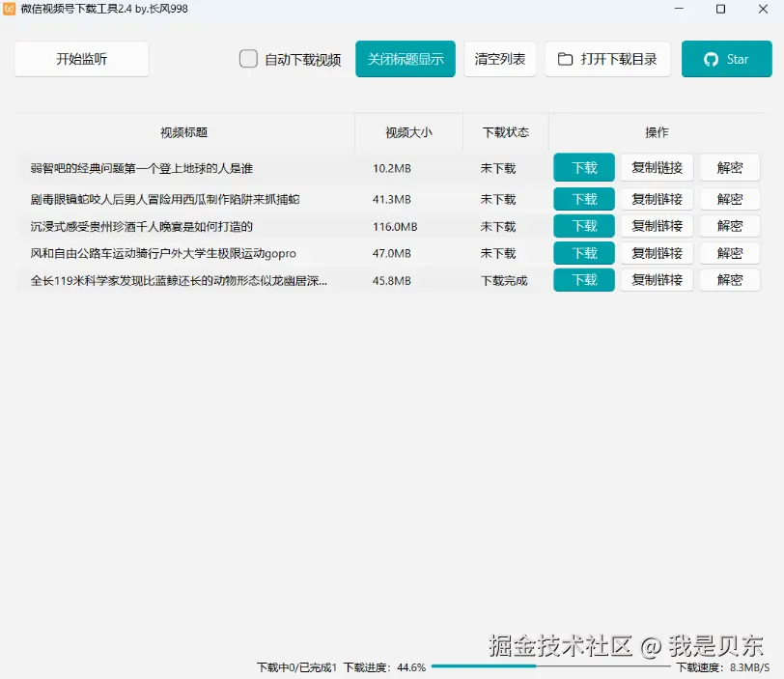Select the title 风和自由公路车运动骑行户外大学生极限运动gopro
Image resolution: width=784 pixels, height=679 pixels.
click(163, 253)
